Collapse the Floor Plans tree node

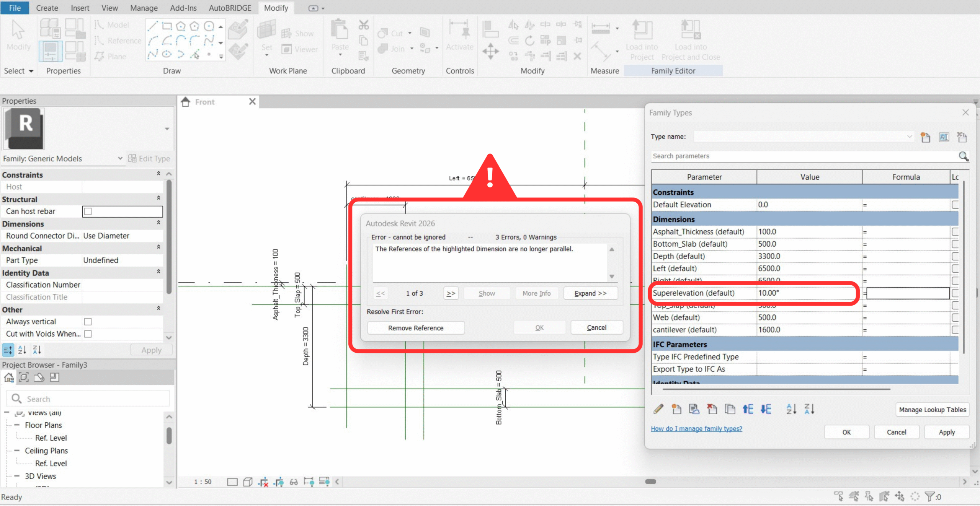(x=17, y=425)
